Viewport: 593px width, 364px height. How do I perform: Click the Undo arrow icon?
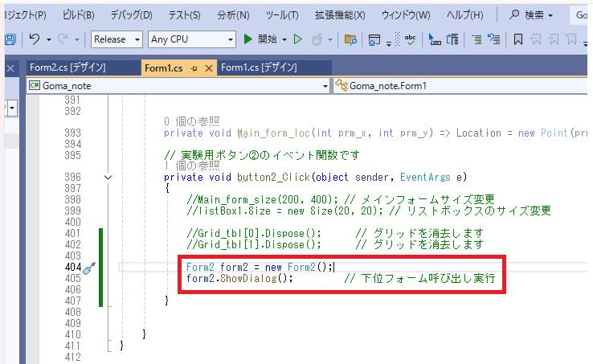coord(34,39)
